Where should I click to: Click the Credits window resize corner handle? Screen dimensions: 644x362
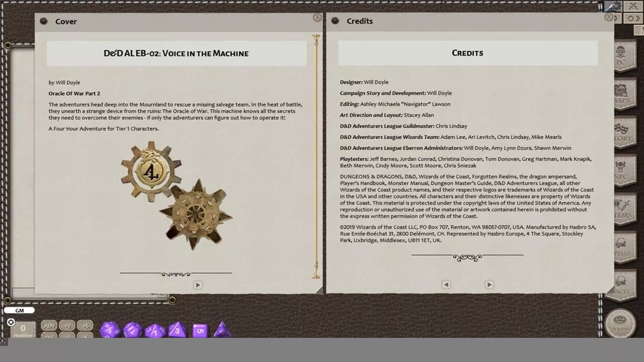pyautogui.click(x=610, y=290)
